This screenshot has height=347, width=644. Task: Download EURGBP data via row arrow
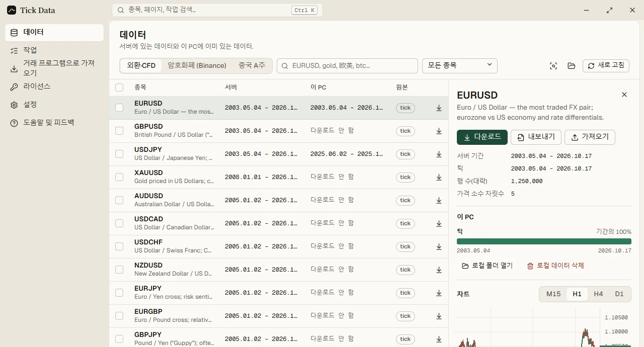click(x=439, y=316)
